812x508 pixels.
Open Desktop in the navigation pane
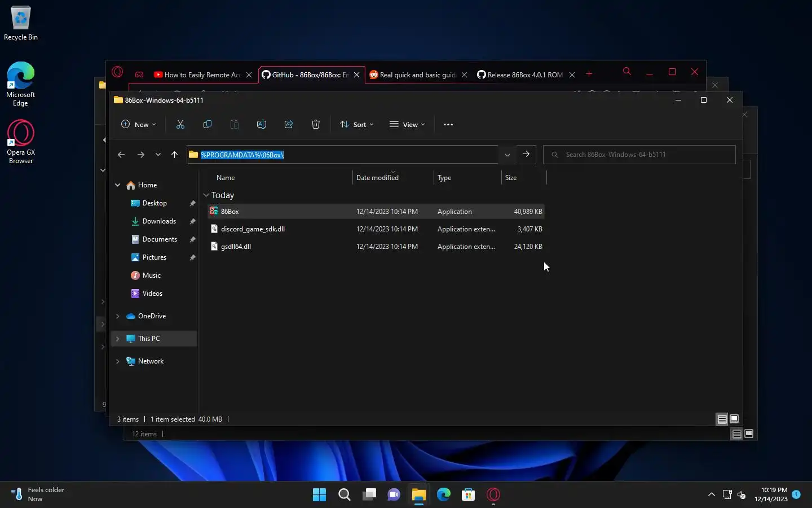pyautogui.click(x=155, y=203)
